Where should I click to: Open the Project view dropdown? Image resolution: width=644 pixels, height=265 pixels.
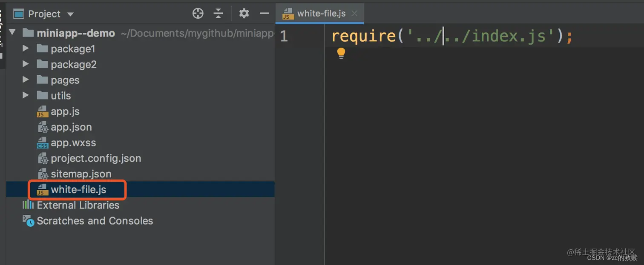pos(70,14)
